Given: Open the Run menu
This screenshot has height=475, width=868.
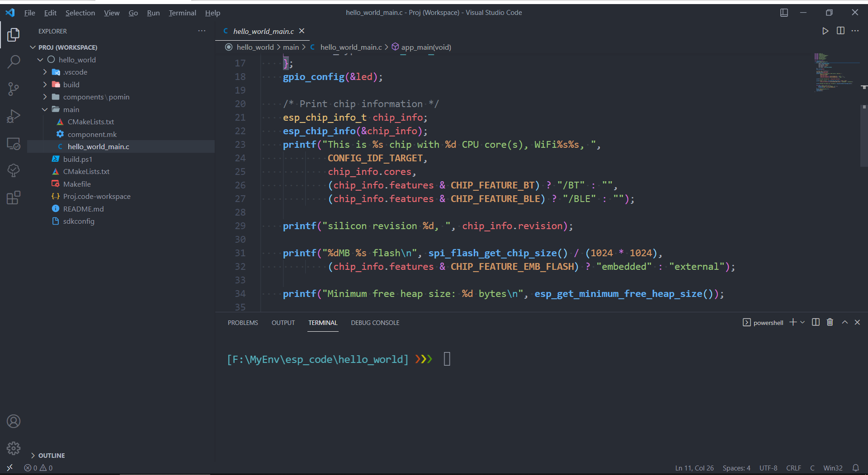Looking at the screenshot, I should click(x=153, y=13).
